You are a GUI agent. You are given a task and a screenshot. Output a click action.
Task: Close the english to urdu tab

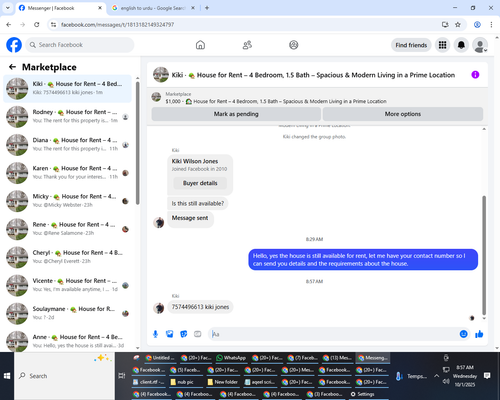[x=193, y=8]
